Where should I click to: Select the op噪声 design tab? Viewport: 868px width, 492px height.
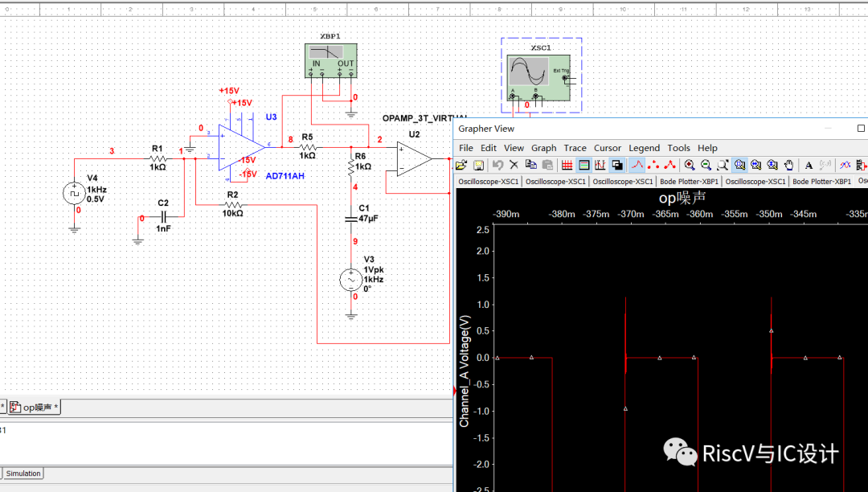[x=35, y=408]
